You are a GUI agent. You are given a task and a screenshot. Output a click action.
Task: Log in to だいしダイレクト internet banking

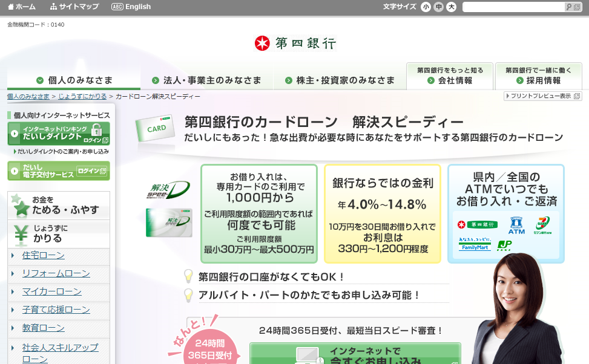point(59,134)
